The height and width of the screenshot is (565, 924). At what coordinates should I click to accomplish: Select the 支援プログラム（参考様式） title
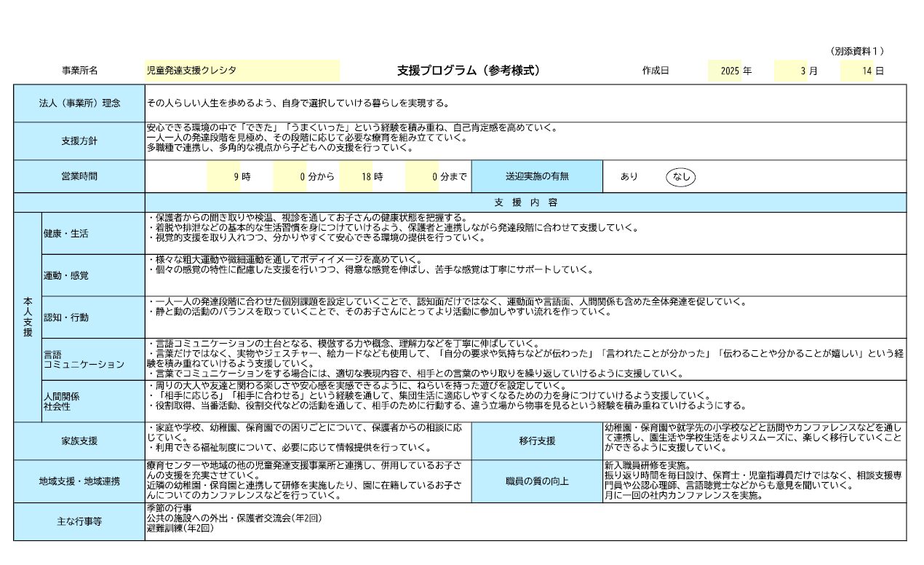(x=469, y=71)
